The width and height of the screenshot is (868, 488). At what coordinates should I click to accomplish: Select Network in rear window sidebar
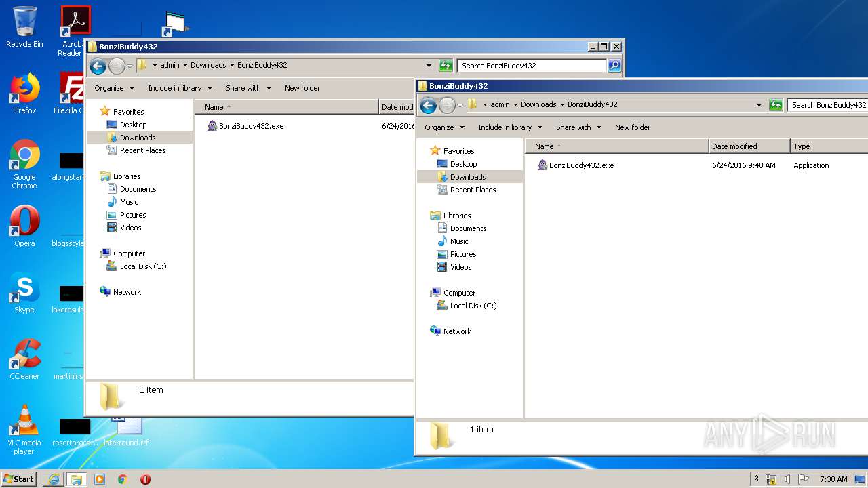pyautogui.click(x=127, y=292)
